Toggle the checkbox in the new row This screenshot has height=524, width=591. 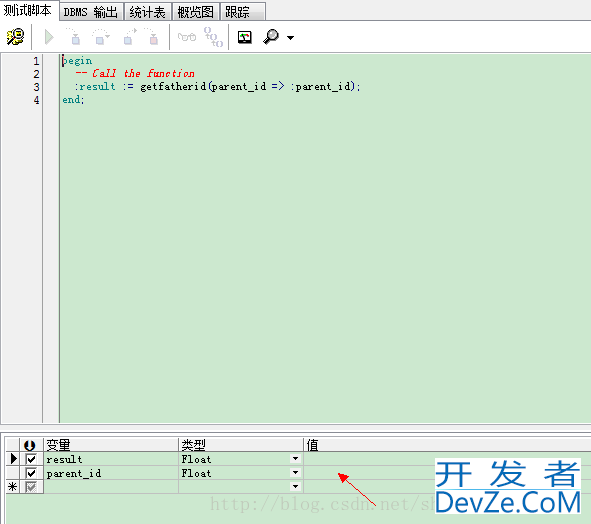click(31, 487)
